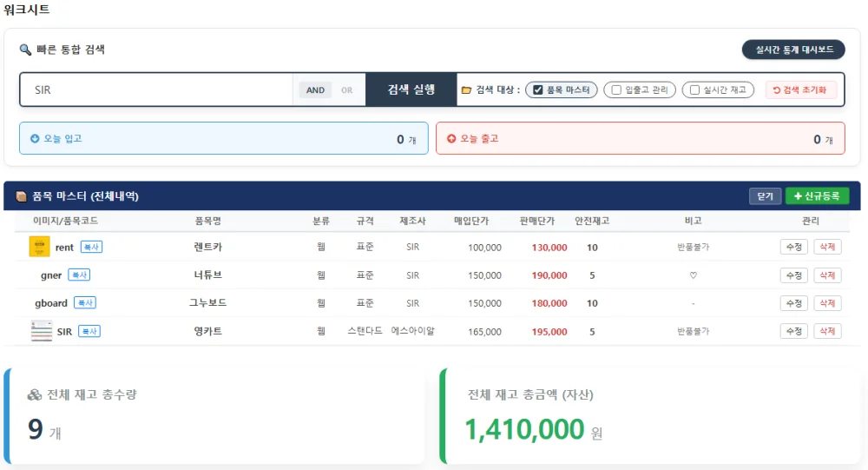
Task: Click total asset value 1,410,000
Action: coord(524,429)
